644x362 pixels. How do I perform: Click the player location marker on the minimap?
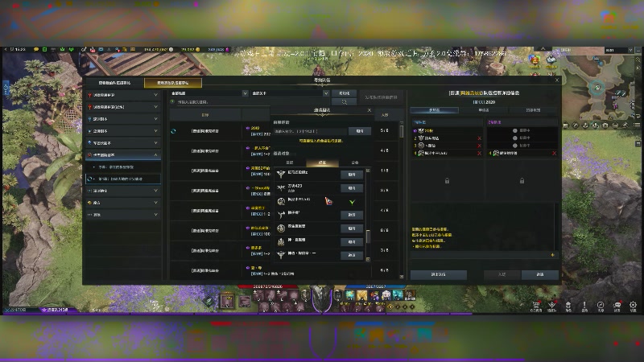[x=597, y=88]
